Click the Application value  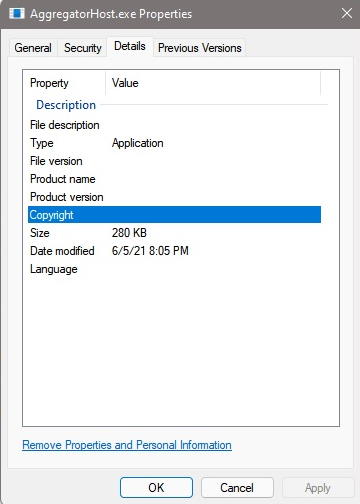pos(138,143)
